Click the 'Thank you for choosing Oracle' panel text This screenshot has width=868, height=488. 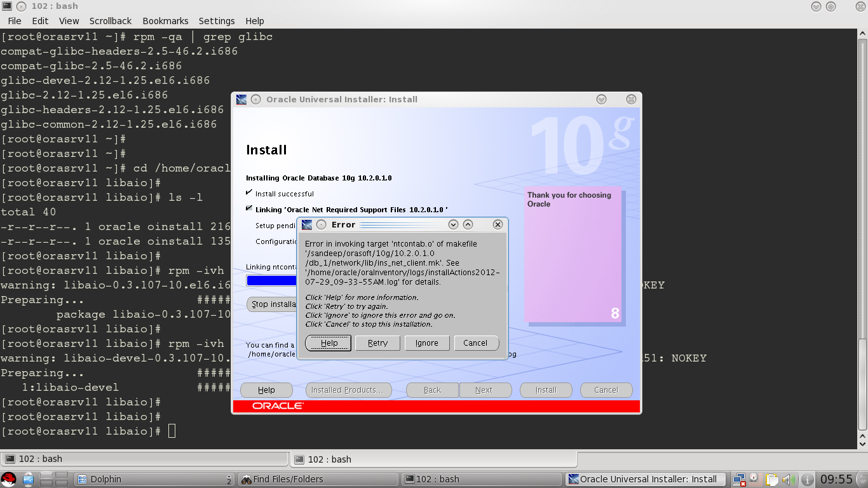[569, 200]
